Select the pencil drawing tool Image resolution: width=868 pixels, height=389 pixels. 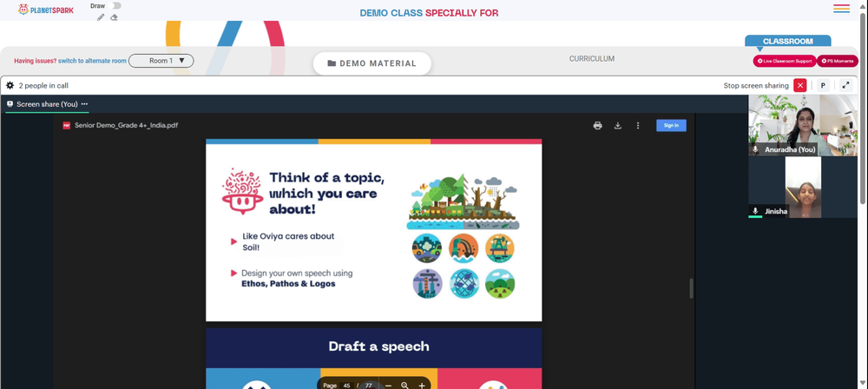click(x=101, y=17)
